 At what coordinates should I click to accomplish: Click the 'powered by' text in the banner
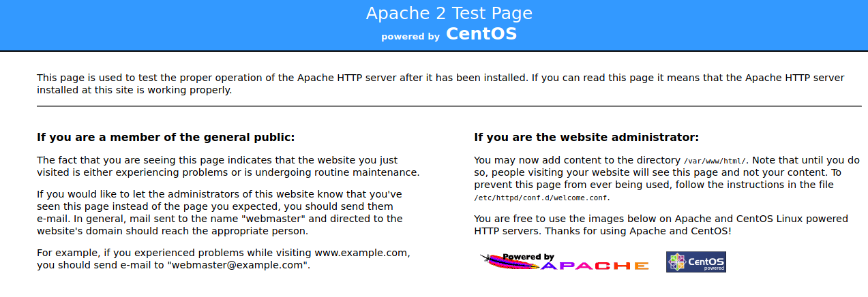click(410, 37)
